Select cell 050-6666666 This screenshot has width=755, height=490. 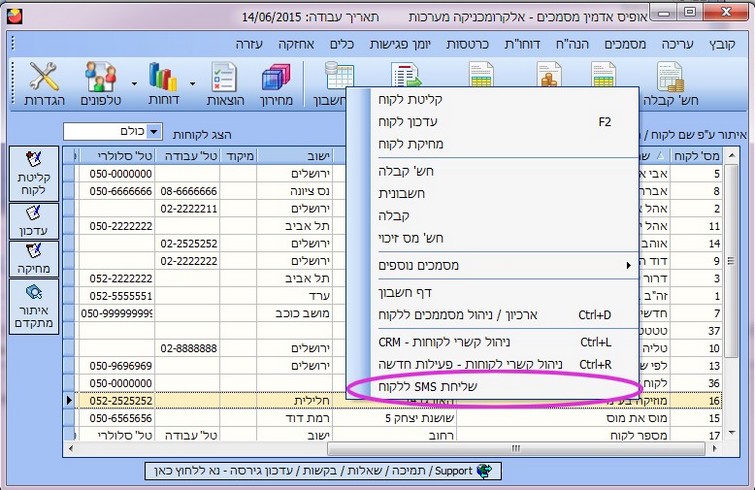117,191
